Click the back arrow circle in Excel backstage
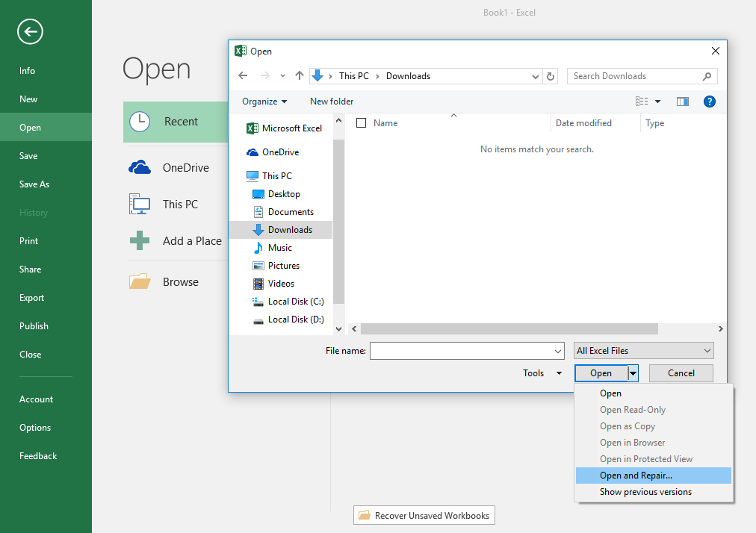This screenshot has width=756, height=533. click(30, 32)
